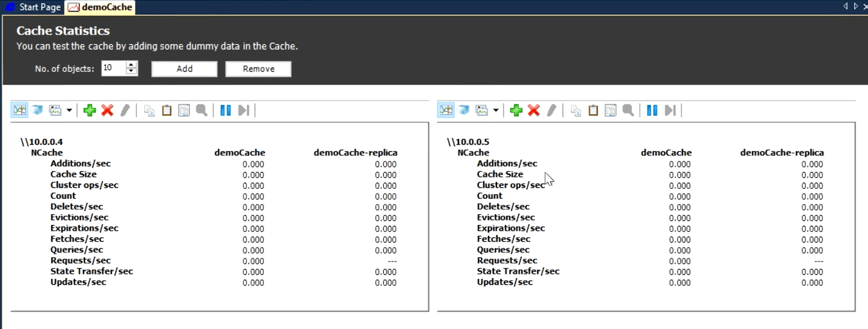Select Updates/sec counter under \\10.0.0.5
Image resolution: width=868 pixels, height=329 pixels.
(505, 282)
